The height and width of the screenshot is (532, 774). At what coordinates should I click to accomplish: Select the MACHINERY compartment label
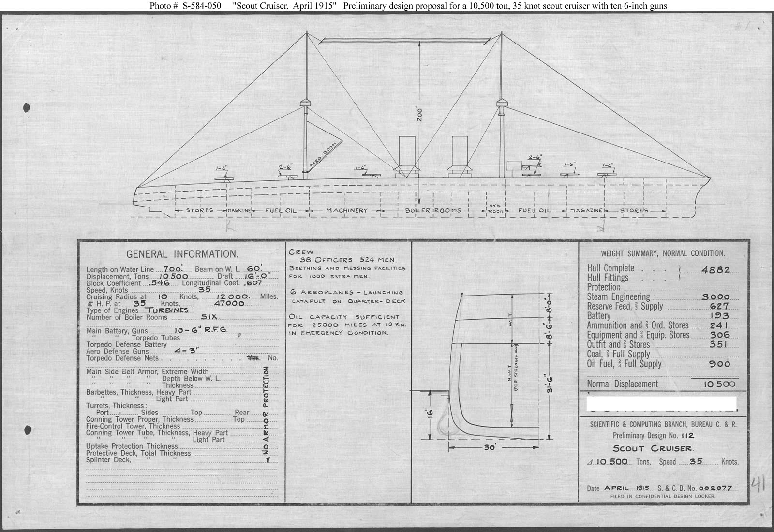click(x=346, y=211)
